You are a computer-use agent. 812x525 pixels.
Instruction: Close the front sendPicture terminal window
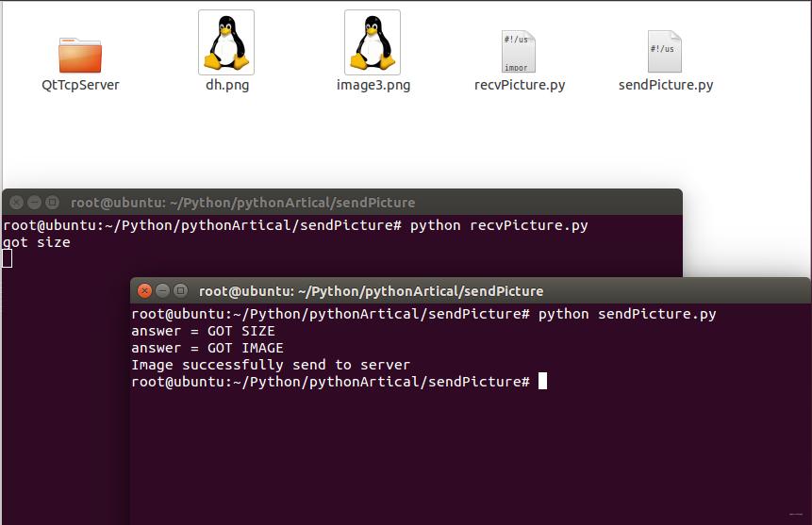(145, 291)
